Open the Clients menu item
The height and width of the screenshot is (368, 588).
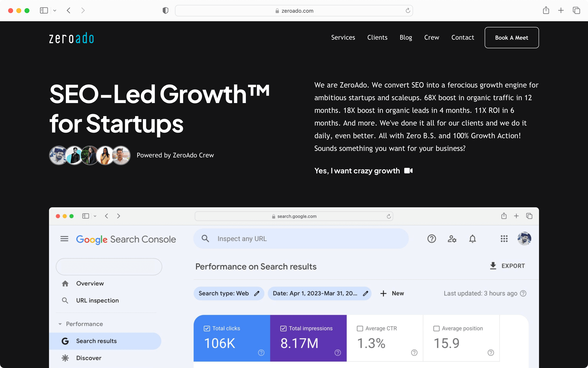(377, 37)
